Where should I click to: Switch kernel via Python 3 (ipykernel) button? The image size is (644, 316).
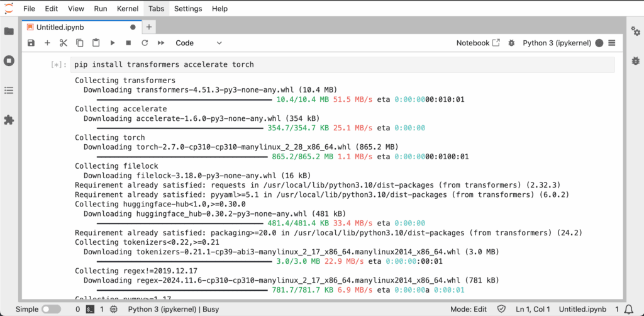557,43
